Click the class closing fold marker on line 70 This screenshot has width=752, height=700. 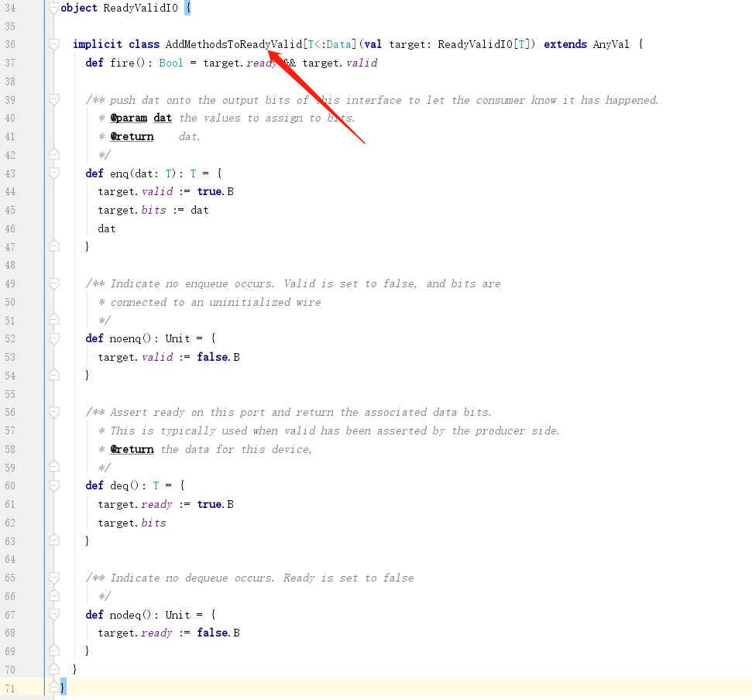[53, 669]
